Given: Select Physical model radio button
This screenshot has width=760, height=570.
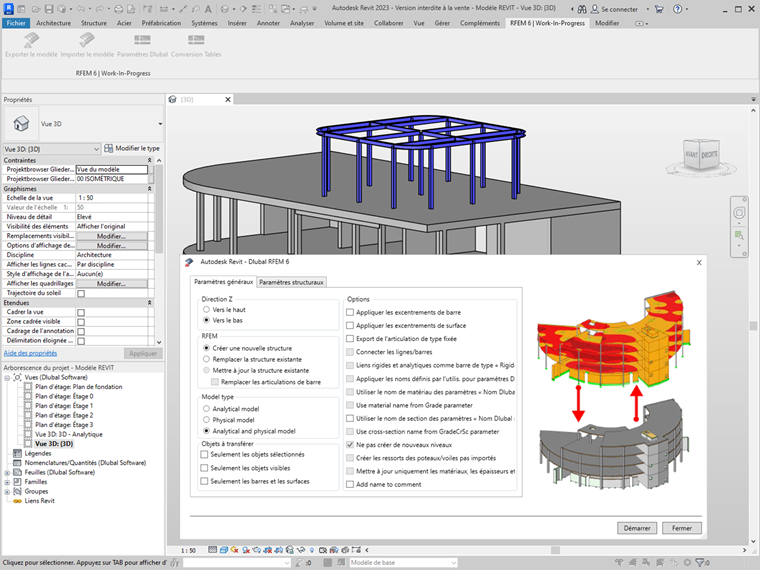Looking at the screenshot, I should 206,420.
